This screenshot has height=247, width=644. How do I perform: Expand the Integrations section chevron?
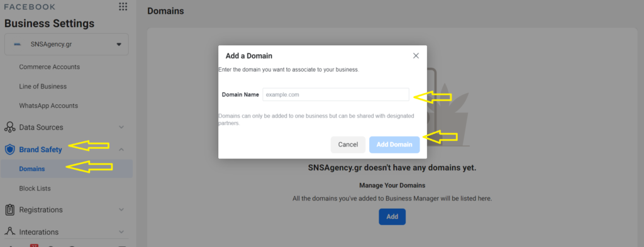(121, 232)
